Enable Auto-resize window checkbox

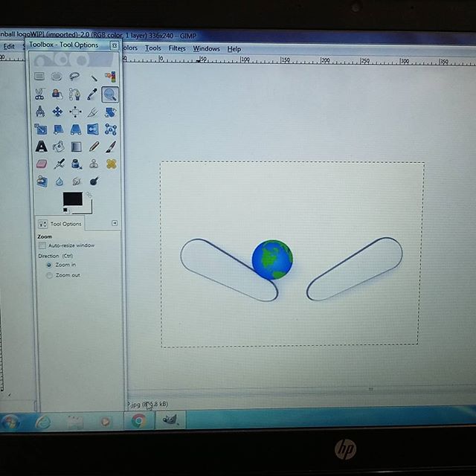click(x=42, y=245)
